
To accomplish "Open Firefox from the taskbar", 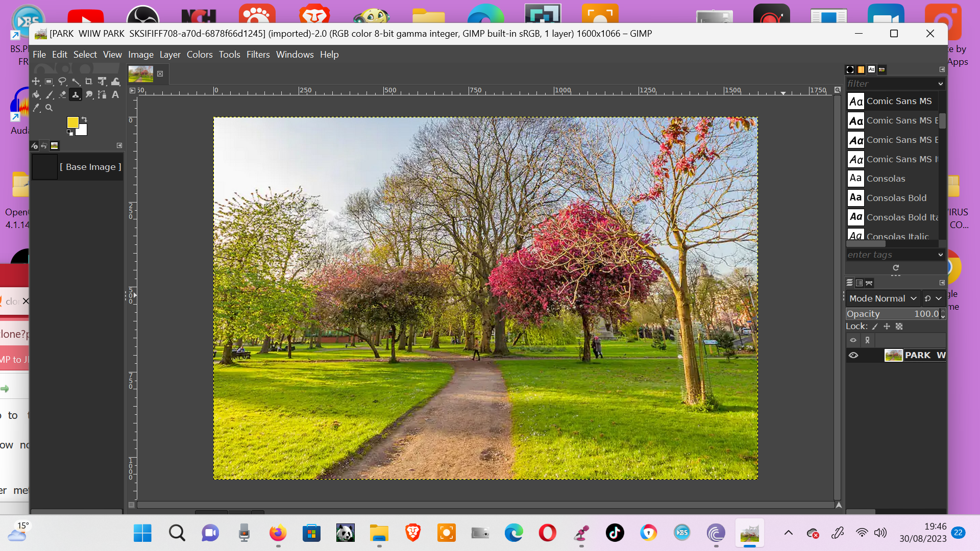I will tap(278, 533).
